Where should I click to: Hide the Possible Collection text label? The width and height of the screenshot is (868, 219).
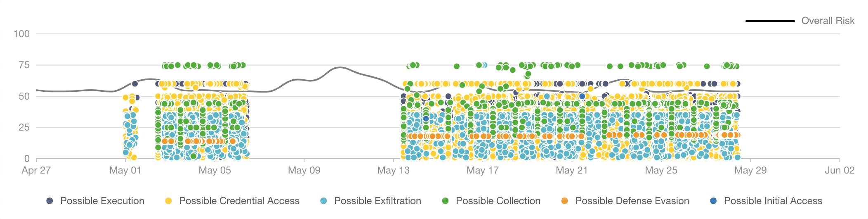(x=498, y=201)
